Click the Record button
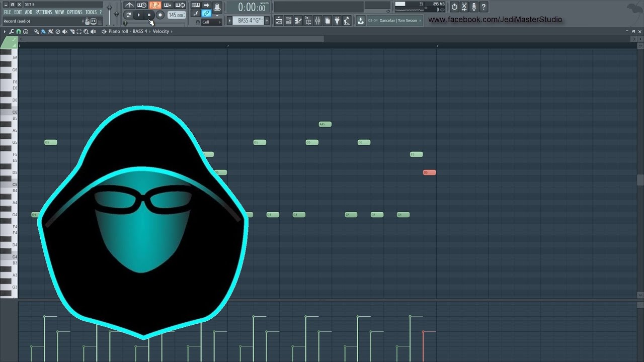The width and height of the screenshot is (644, 362). (160, 15)
